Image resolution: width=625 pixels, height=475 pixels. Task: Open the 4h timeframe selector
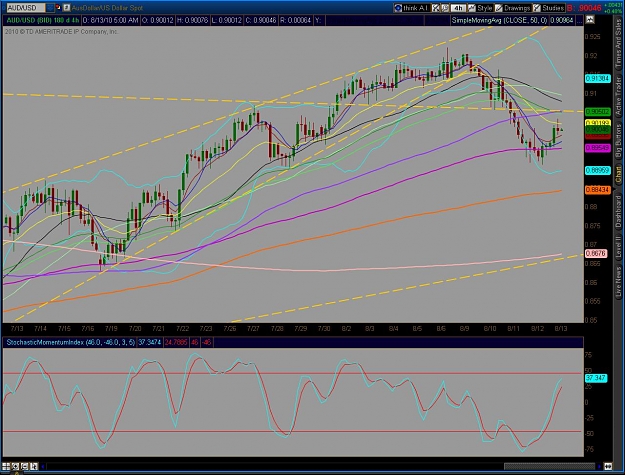[458, 8]
